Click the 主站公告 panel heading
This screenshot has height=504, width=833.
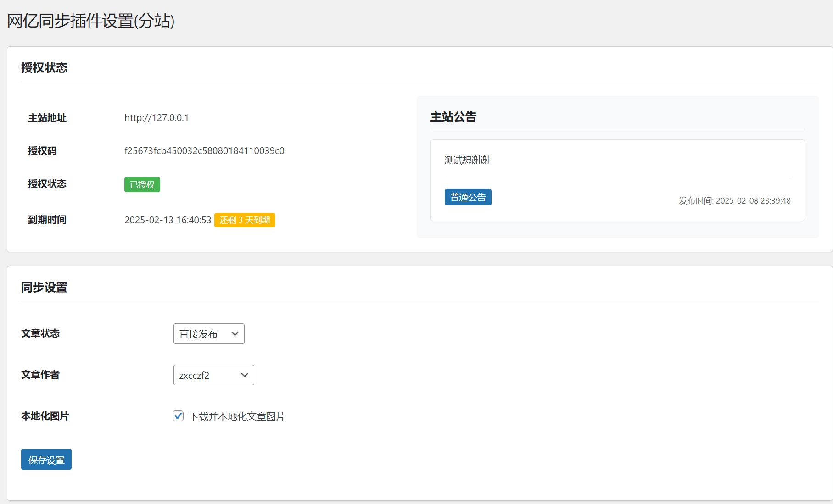click(453, 117)
